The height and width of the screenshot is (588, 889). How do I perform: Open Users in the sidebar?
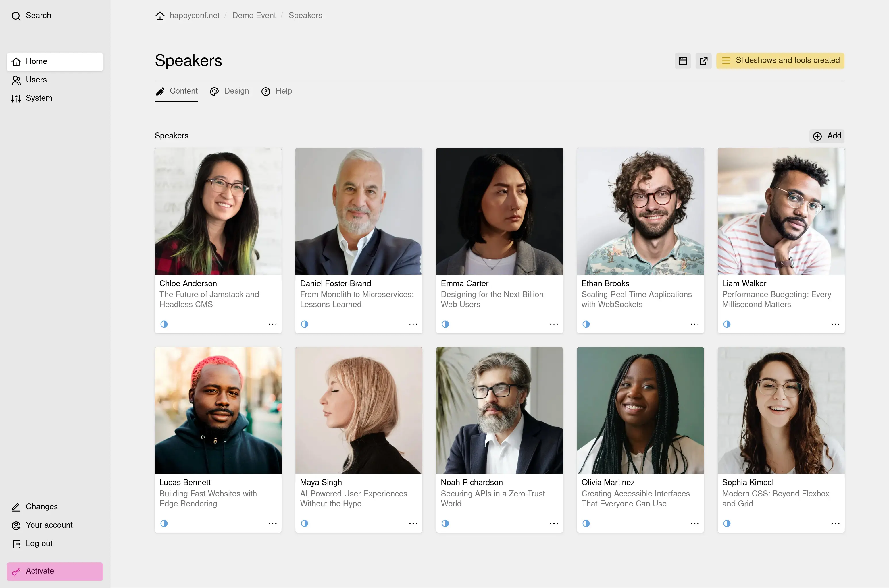click(55, 80)
